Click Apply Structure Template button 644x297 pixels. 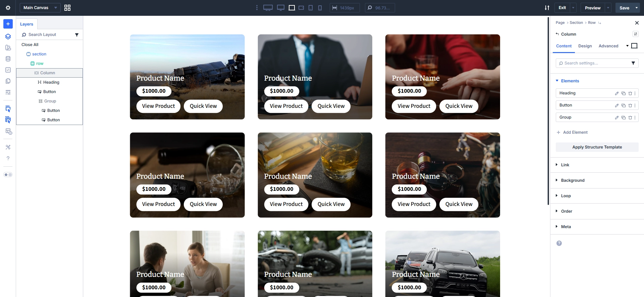[x=597, y=147]
